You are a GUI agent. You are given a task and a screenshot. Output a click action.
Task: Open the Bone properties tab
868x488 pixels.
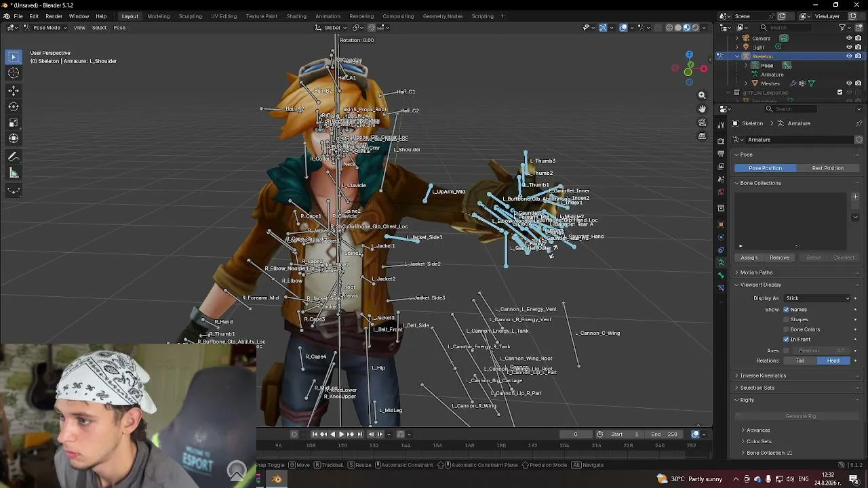721,276
